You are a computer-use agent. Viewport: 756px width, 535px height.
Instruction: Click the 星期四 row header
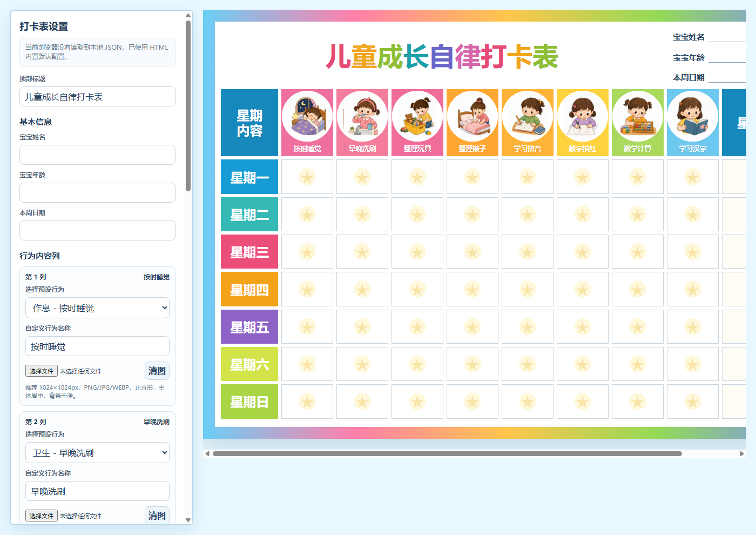click(249, 289)
